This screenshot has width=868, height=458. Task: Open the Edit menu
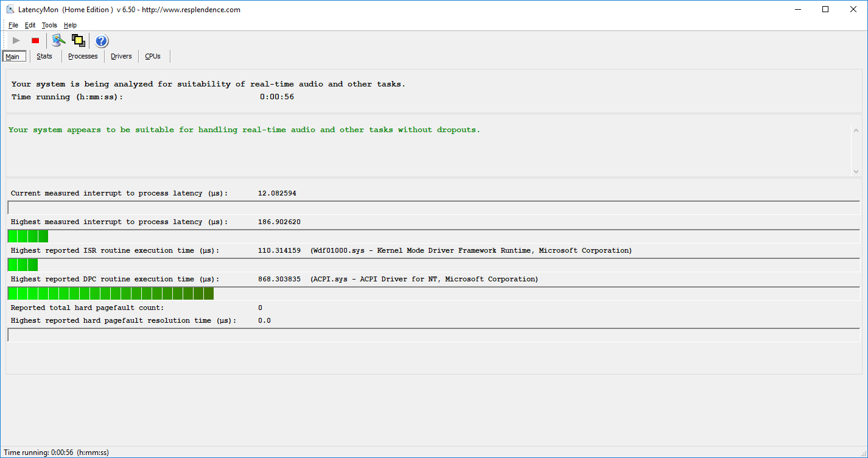pyautogui.click(x=30, y=25)
